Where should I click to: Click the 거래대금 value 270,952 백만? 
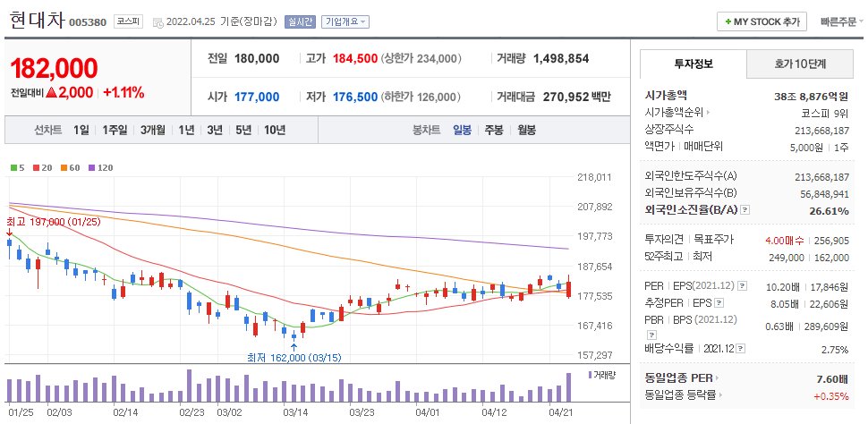point(576,97)
